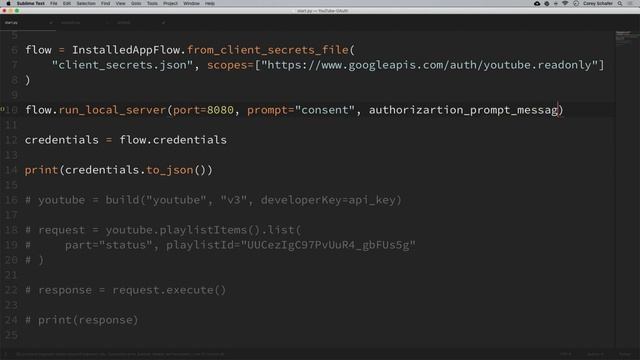Click the word flow on line 6
Image resolution: width=640 pixels, height=360 pixels.
click(x=38, y=50)
